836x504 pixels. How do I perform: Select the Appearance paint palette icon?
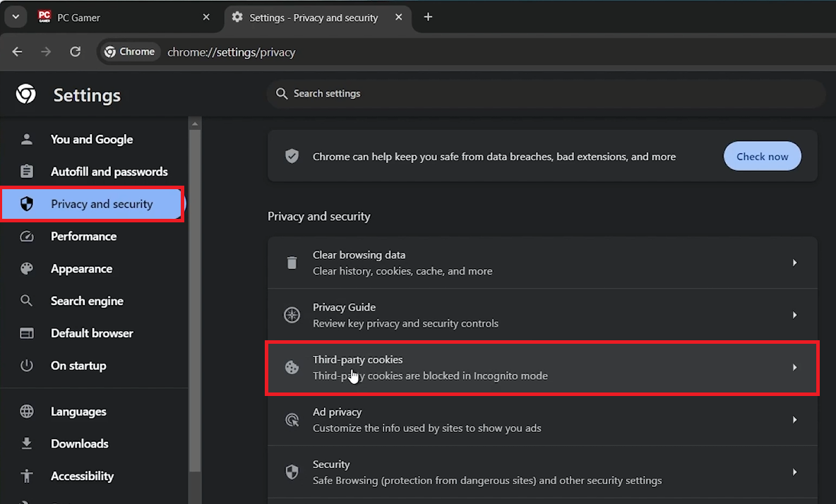click(27, 268)
